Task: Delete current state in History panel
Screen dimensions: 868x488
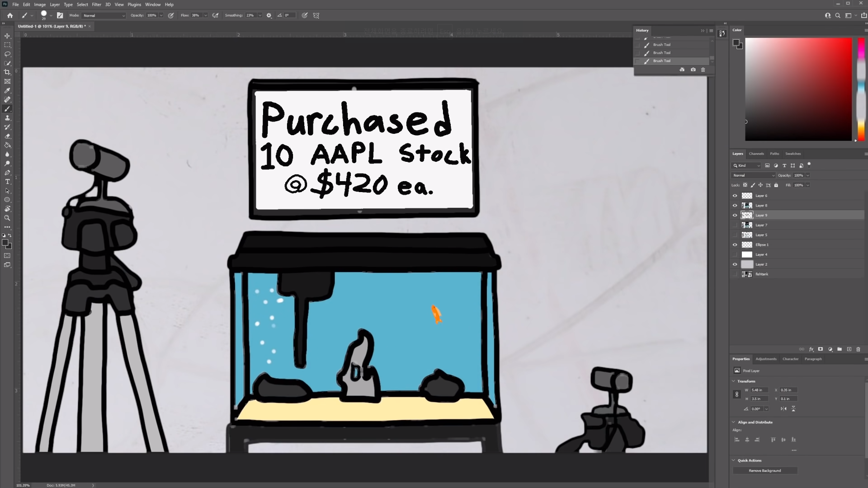Action: 703,70
